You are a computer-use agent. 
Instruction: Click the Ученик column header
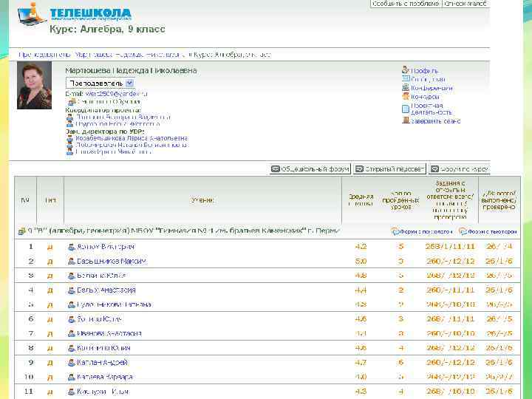click(x=202, y=200)
